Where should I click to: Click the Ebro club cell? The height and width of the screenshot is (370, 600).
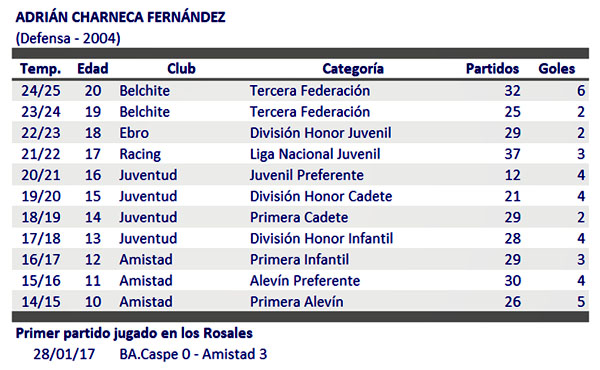point(134,133)
